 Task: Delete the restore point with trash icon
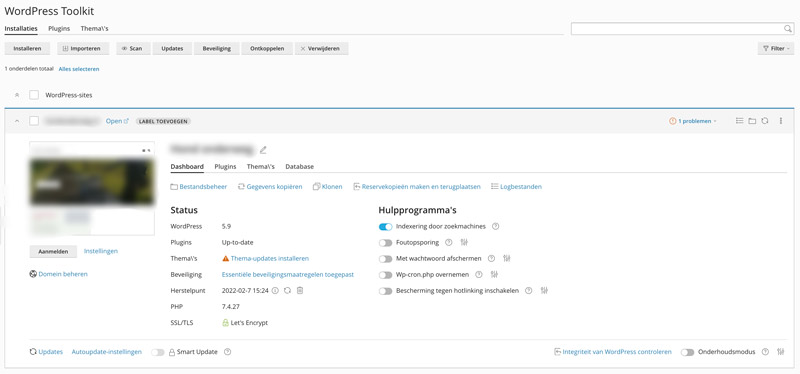tap(300, 290)
